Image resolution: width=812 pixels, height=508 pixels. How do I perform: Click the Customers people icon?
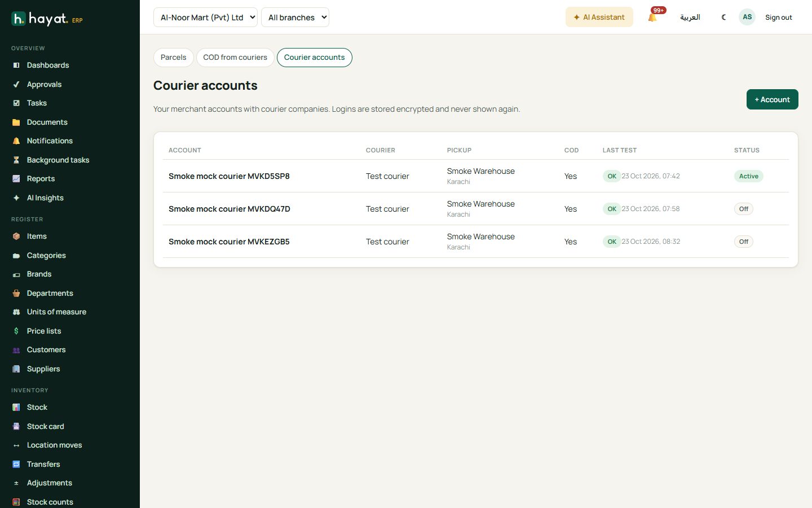(x=16, y=350)
